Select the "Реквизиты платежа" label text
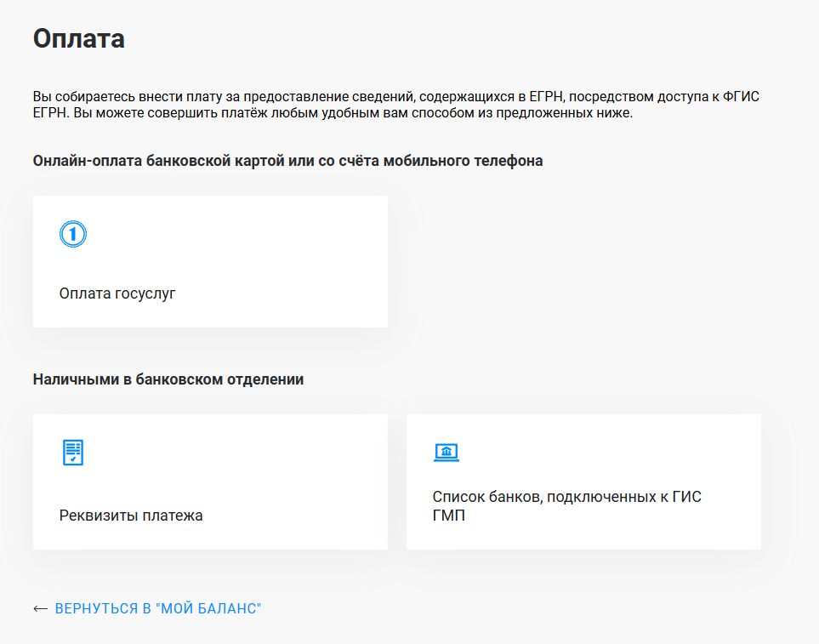Image resolution: width=819 pixels, height=644 pixels. click(131, 516)
